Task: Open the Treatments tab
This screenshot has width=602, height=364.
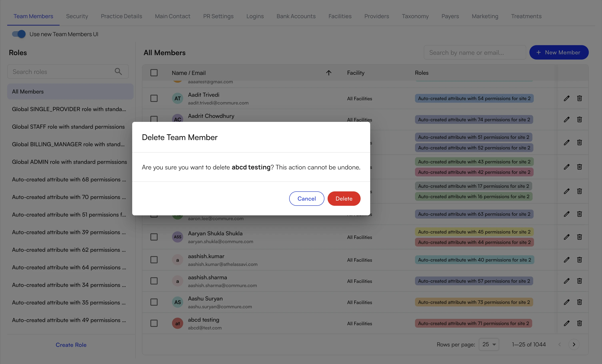Action: 526,16
